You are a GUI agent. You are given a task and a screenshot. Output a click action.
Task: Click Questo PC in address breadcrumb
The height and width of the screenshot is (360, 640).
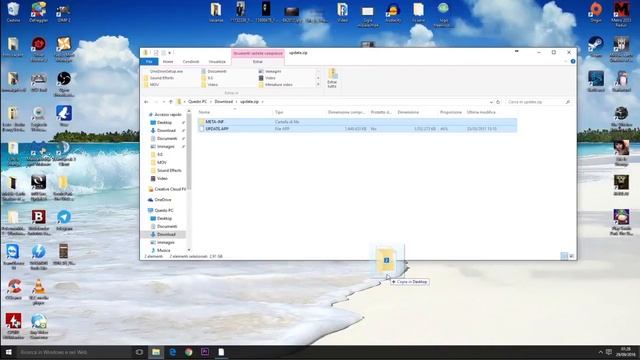(198, 102)
